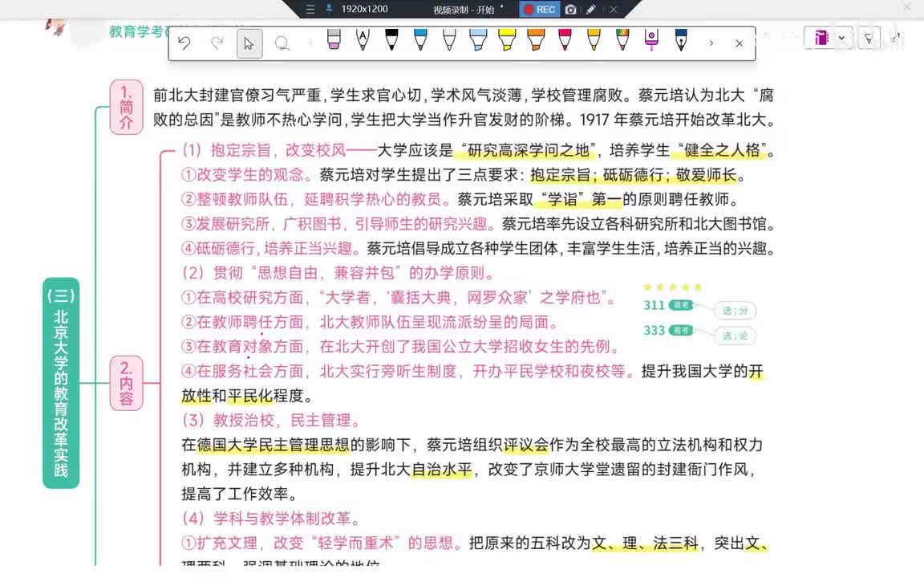
Task: Select the '1.简介' pink node
Action: click(126, 108)
